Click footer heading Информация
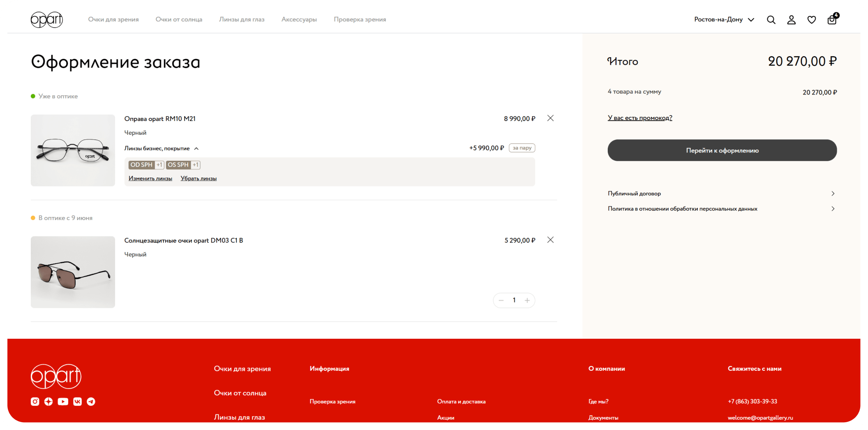This screenshot has height=430, width=868. point(329,369)
